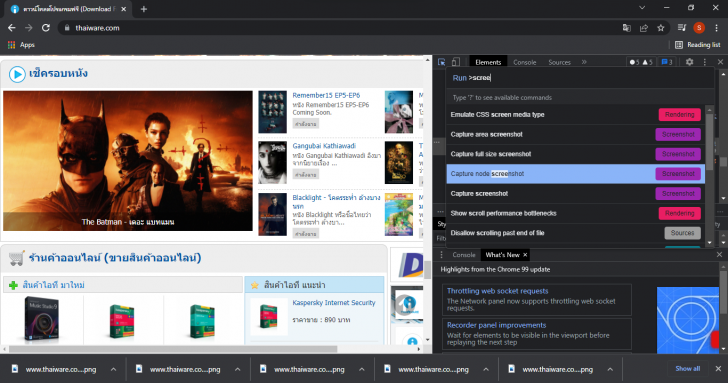Select สินค้าไอที แนะนำ tab

click(314, 285)
